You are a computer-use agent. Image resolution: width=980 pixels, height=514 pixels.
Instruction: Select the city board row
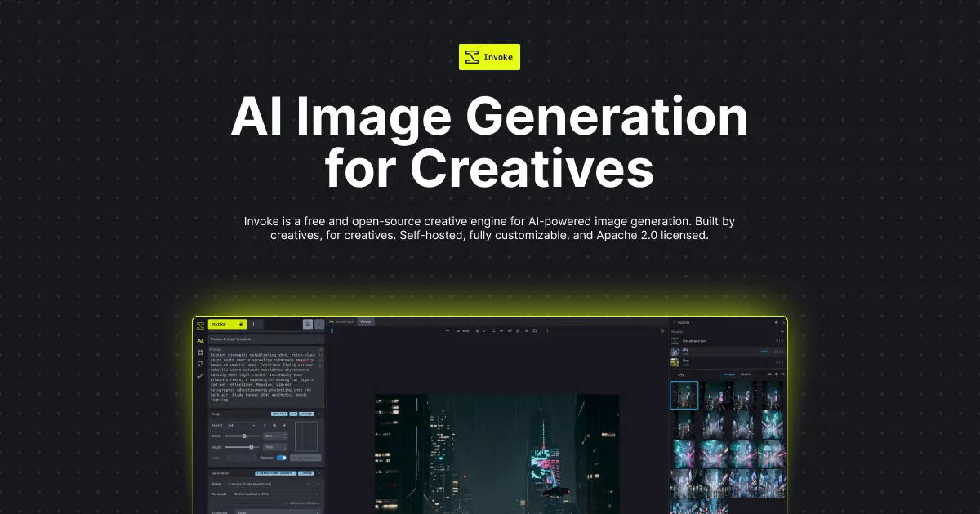[727, 352]
